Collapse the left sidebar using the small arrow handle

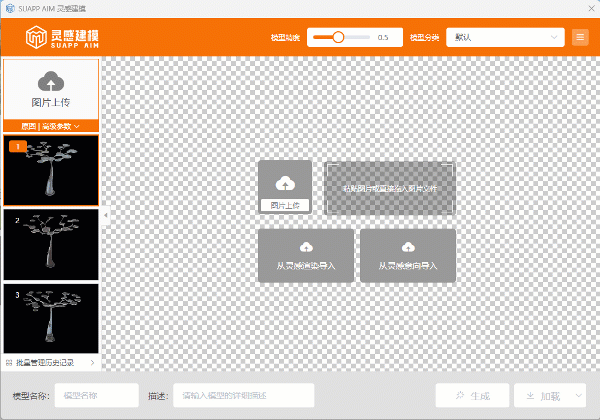104,214
